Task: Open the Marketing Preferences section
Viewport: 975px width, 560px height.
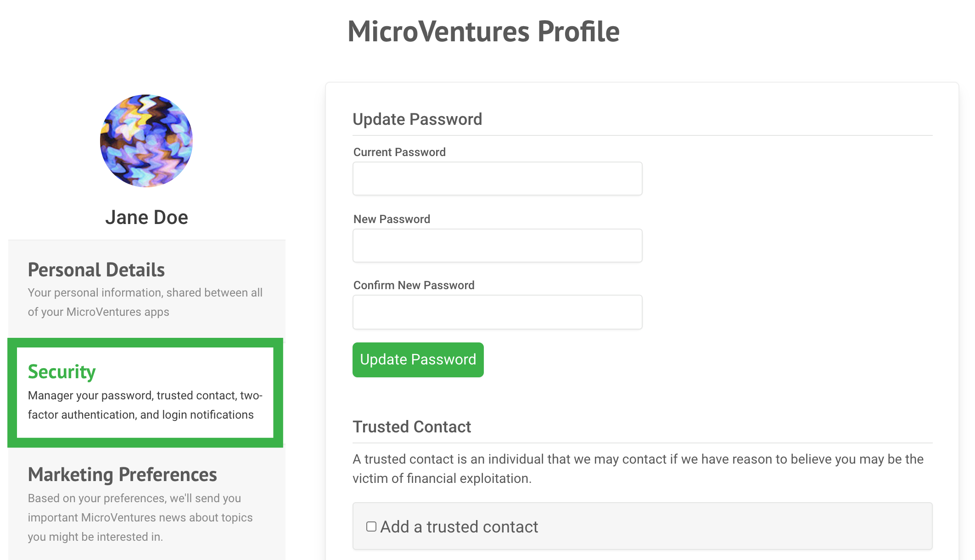Action: point(146,504)
